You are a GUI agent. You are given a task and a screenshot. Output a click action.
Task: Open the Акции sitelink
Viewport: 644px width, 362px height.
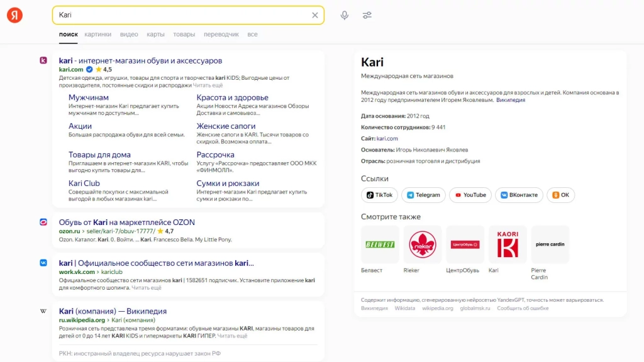80,126
